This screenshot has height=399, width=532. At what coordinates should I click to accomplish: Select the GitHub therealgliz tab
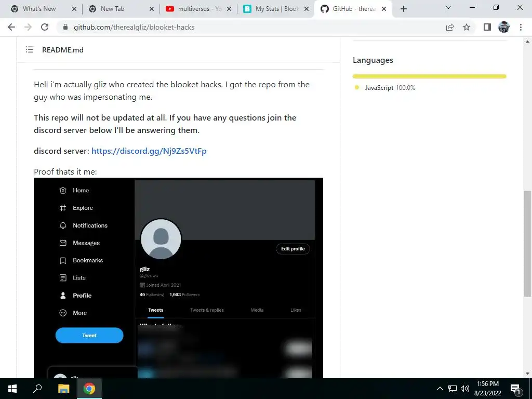click(x=354, y=9)
